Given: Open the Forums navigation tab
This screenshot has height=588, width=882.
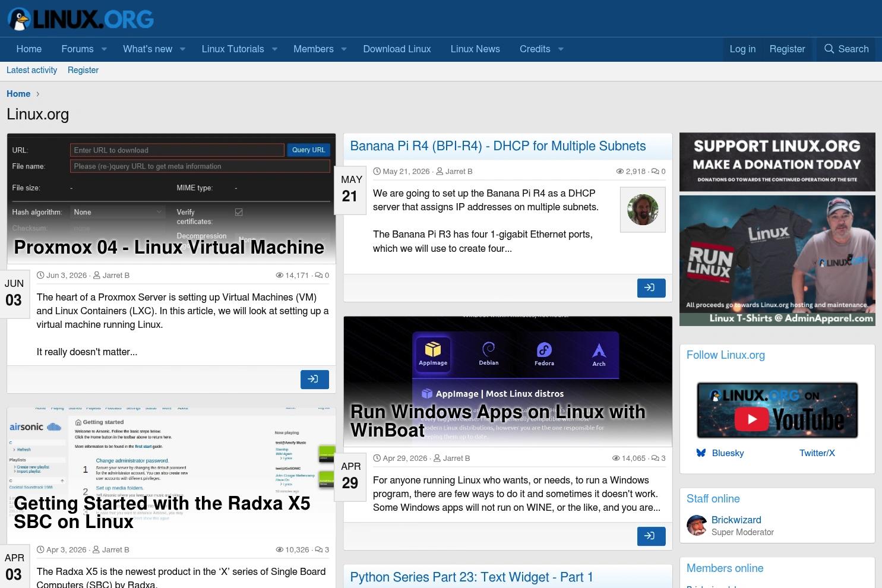Looking at the screenshot, I should [78, 49].
